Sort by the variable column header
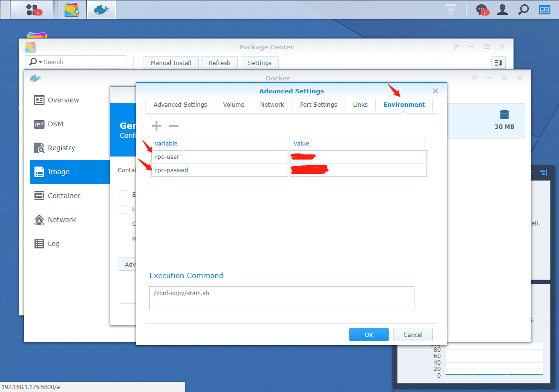 [220, 144]
